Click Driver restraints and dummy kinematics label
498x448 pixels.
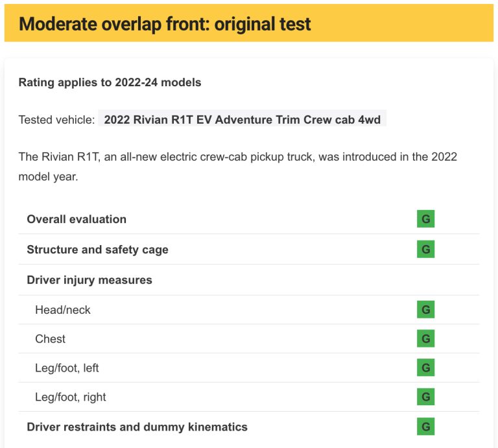137,427
